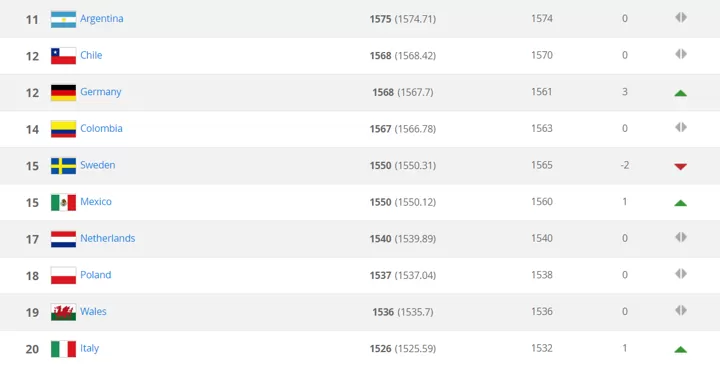Click the Mexico flag icon
The image size is (720, 365).
tap(63, 202)
